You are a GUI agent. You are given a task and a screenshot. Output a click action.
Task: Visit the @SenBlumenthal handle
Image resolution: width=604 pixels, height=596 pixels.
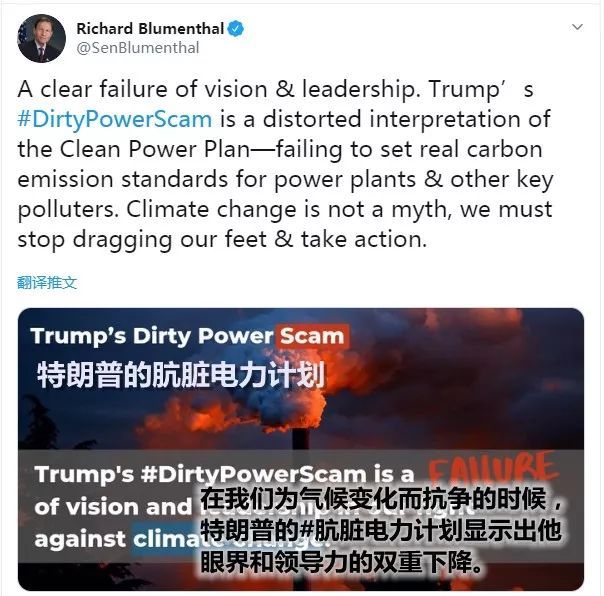point(138,48)
